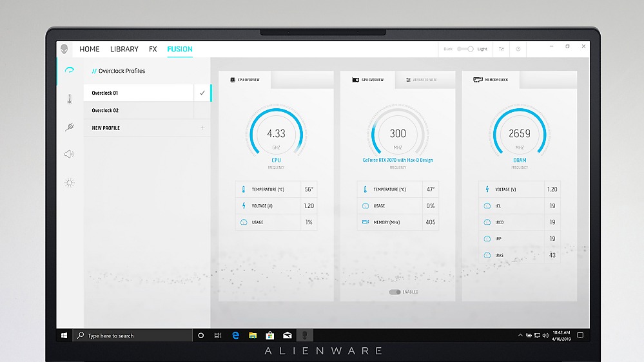Select the MEMORY CLOCK tab
This screenshot has height=362, width=644.
pyautogui.click(x=491, y=80)
